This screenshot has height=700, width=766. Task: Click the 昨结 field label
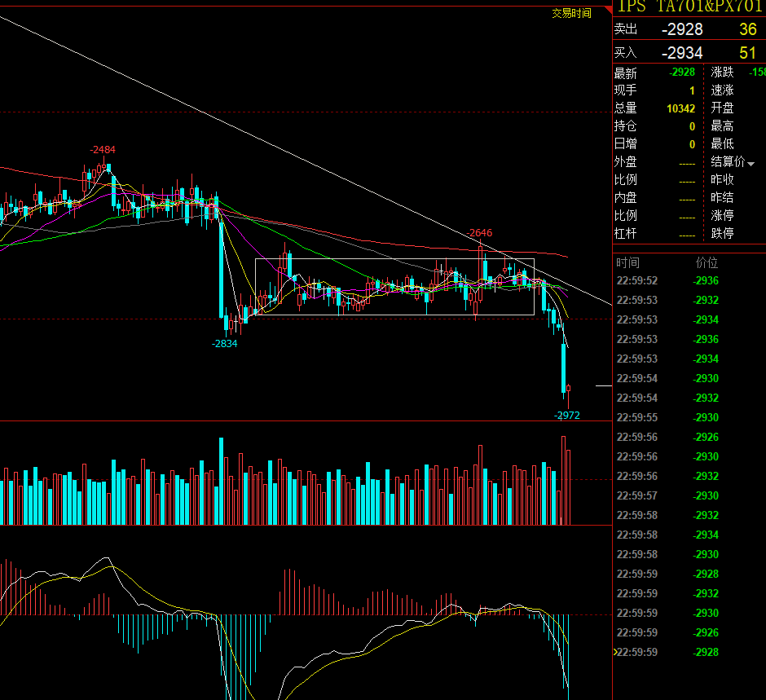(x=723, y=198)
